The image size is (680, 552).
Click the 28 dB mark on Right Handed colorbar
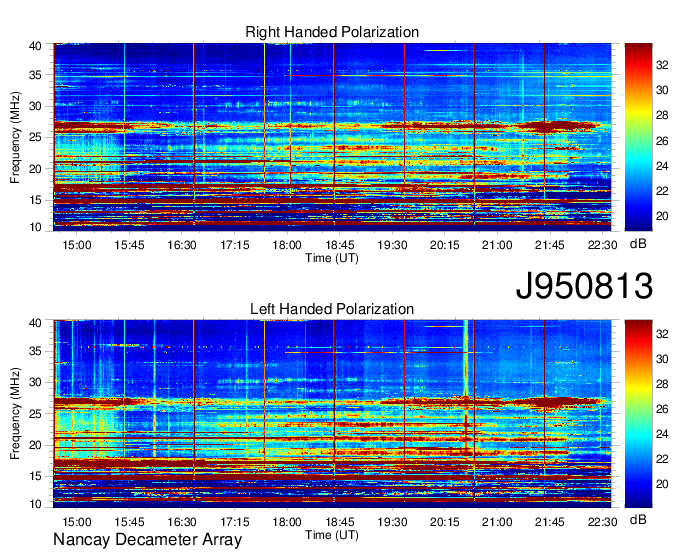click(662, 116)
